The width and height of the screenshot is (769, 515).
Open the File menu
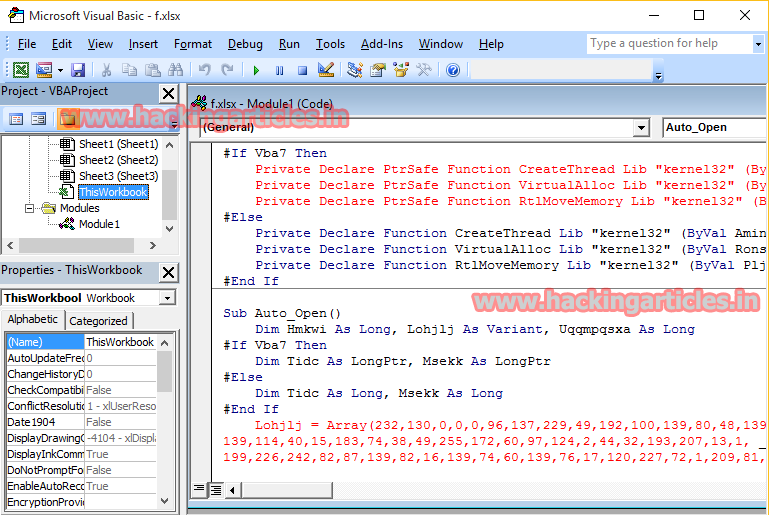click(27, 44)
